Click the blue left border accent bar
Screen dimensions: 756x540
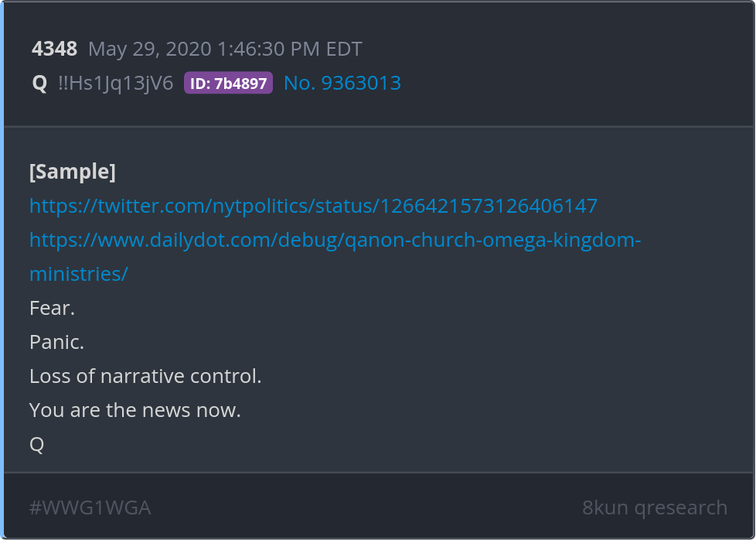click(x=2, y=270)
